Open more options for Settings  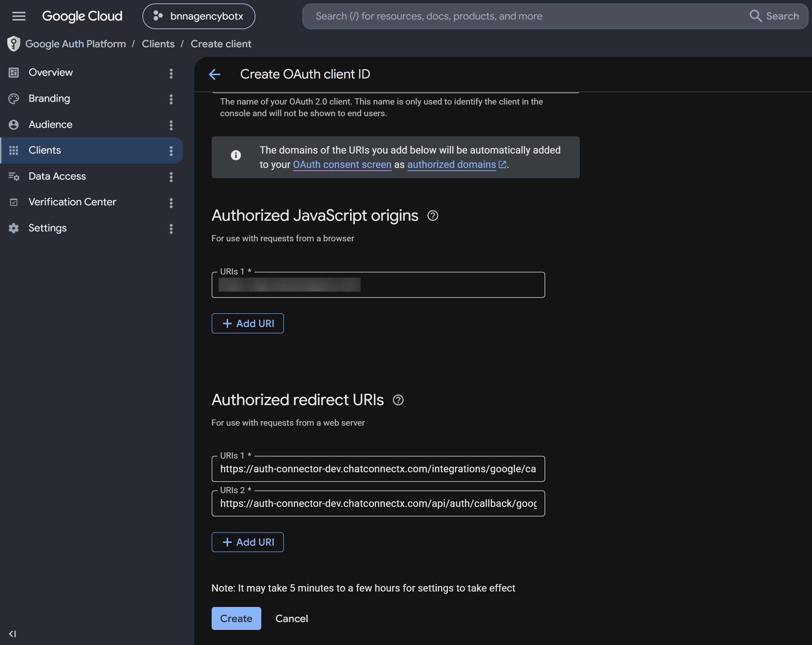coord(171,229)
